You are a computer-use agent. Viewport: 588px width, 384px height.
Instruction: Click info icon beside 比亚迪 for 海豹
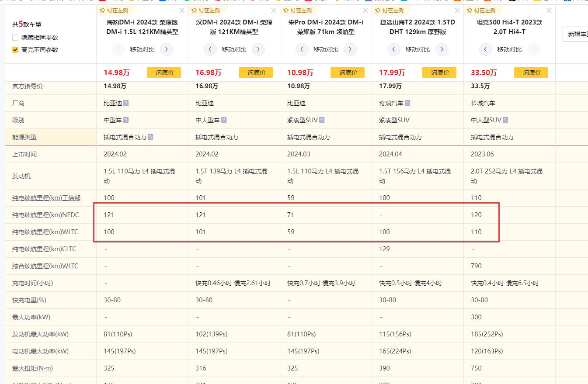coord(126,103)
